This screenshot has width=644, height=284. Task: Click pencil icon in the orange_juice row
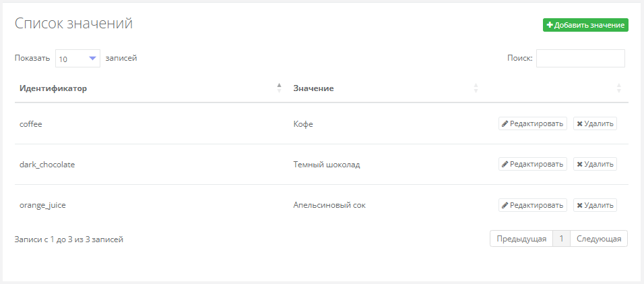pyautogui.click(x=505, y=205)
